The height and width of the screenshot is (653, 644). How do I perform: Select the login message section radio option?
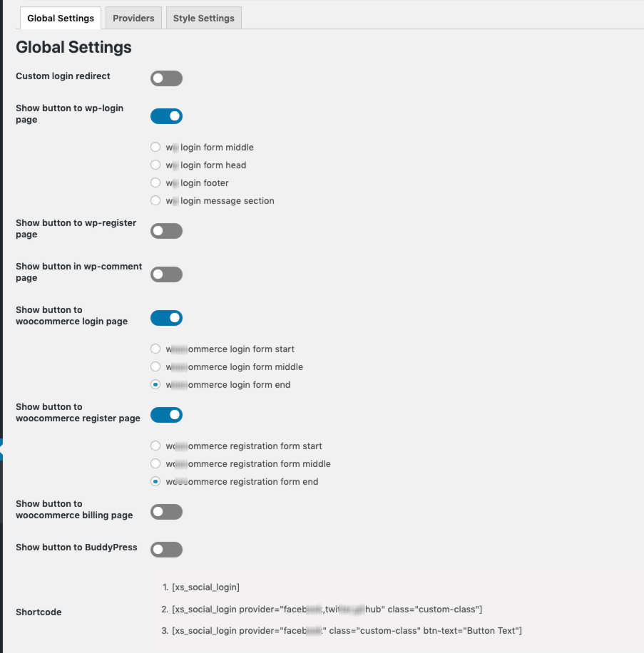click(x=155, y=201)
